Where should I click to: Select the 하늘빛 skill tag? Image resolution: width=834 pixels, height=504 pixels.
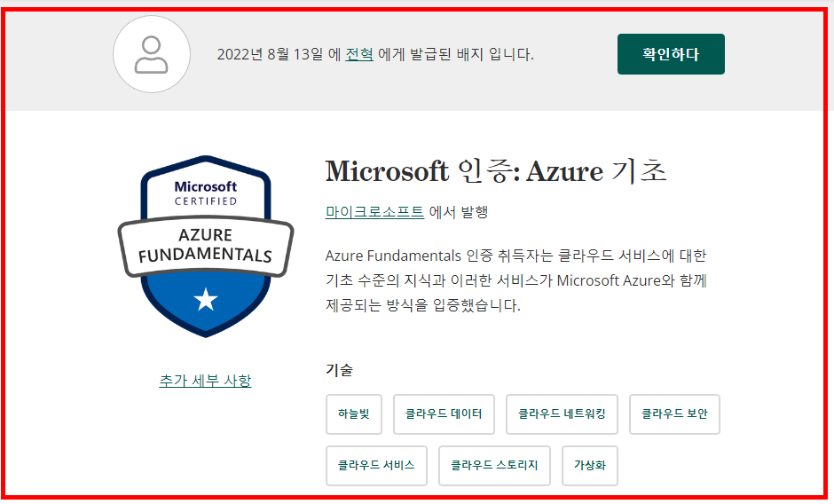354,414
